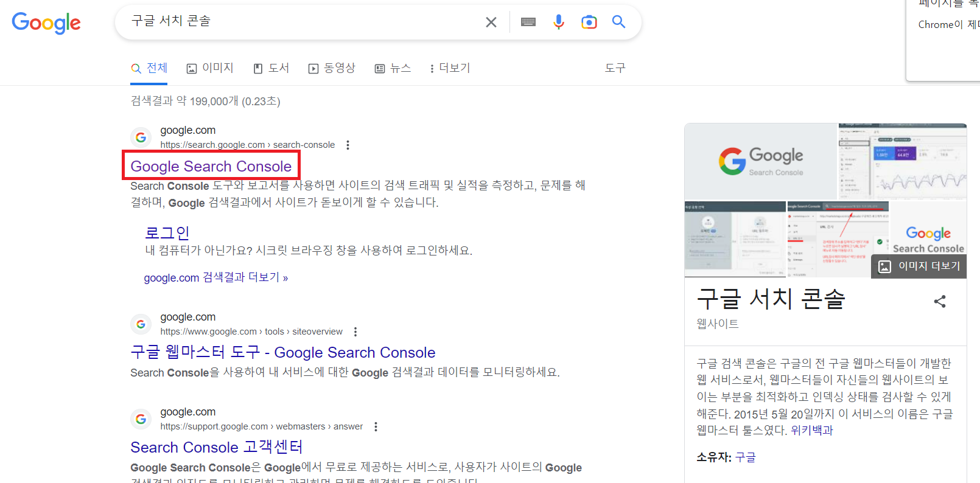Switch to the 도서 tab
980x483 pixels.
[271, 68]
